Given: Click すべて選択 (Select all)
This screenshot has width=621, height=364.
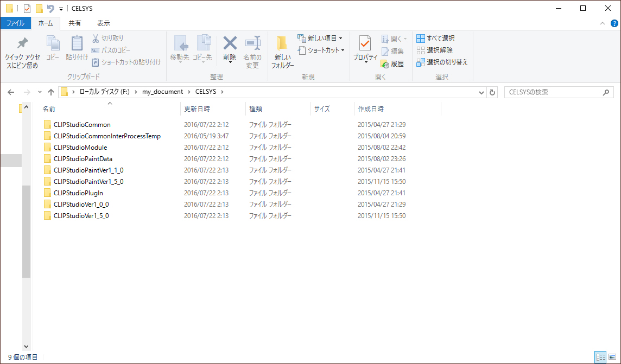Looking at the screenshot, I should [x=436, y=39].
